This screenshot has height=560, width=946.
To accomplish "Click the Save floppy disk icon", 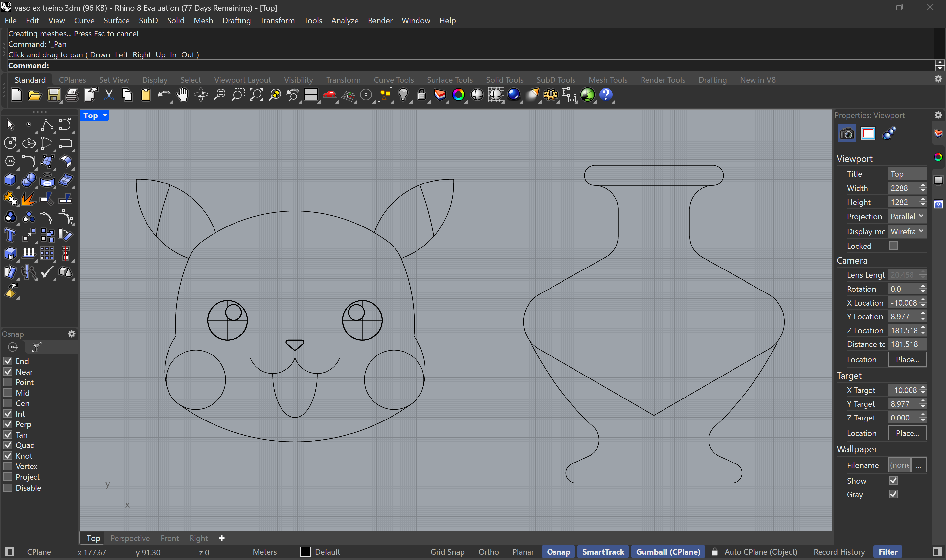I will click(x=53, y=95).
